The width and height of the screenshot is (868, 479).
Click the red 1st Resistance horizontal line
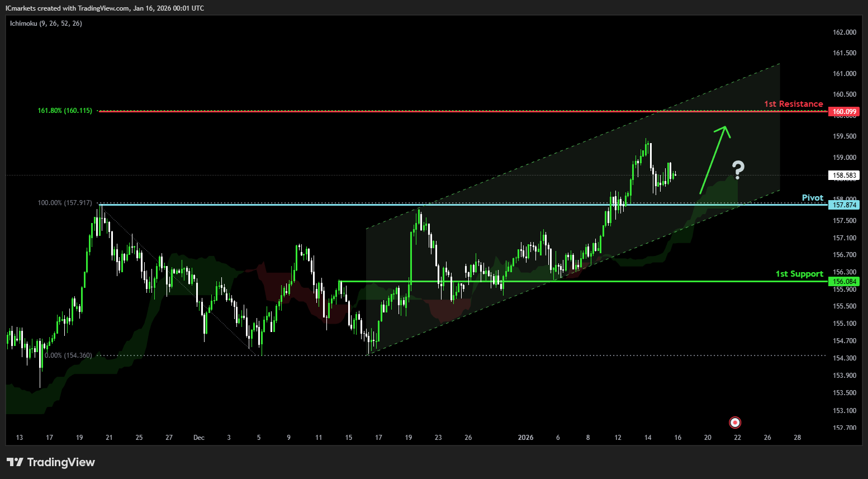click(447, 111)
